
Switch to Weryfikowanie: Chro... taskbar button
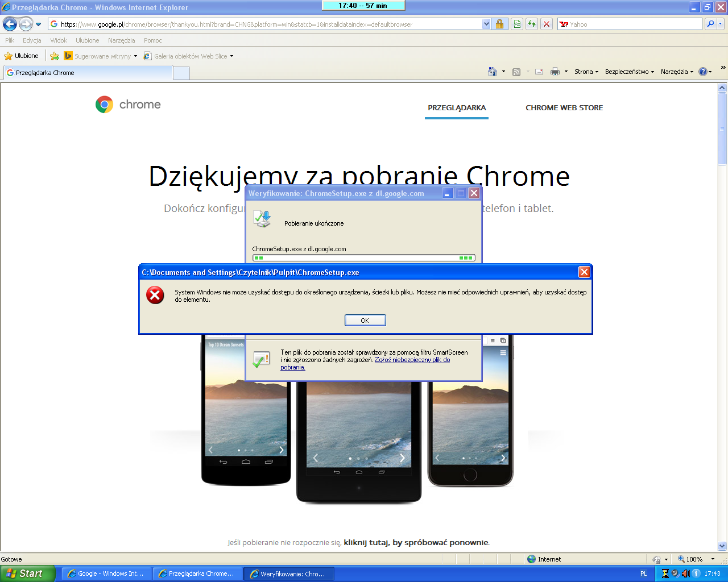(289, 573)
